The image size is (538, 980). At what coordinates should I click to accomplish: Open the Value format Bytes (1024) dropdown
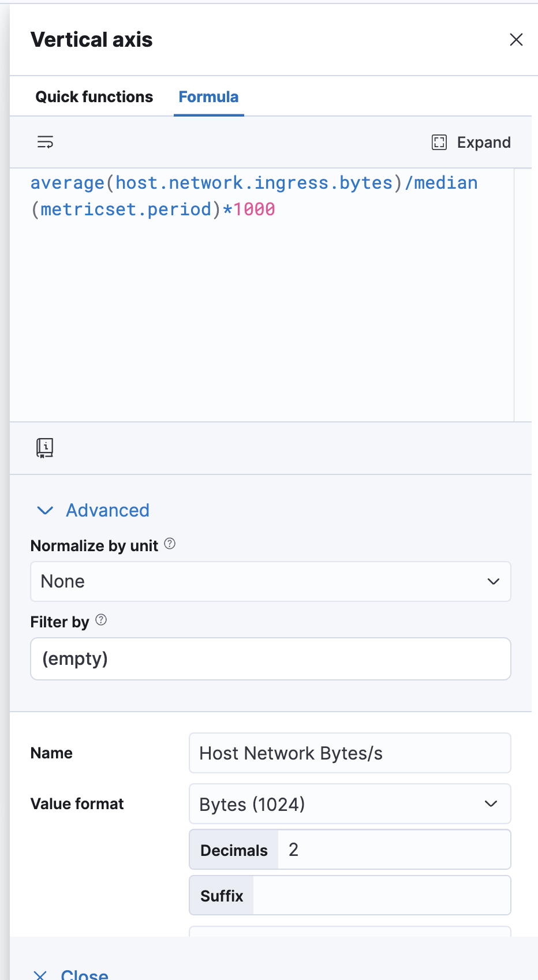pos(349,803)
